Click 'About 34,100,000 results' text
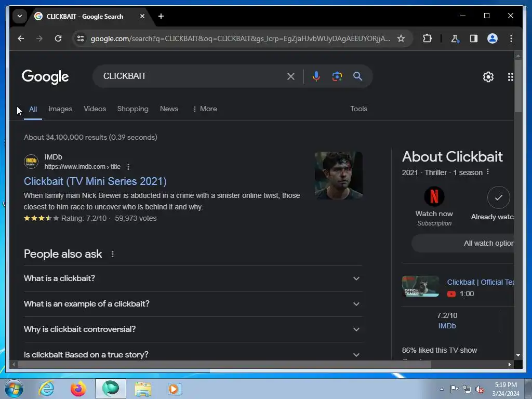Screen dimensions: 532x399 pos(90,137)
